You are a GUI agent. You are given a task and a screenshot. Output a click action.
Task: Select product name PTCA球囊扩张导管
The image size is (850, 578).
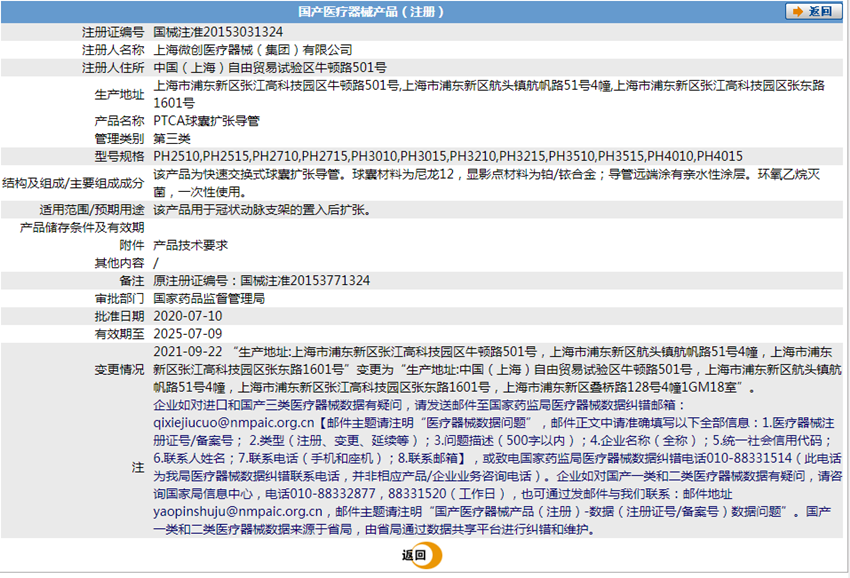(x=207, y=121)
